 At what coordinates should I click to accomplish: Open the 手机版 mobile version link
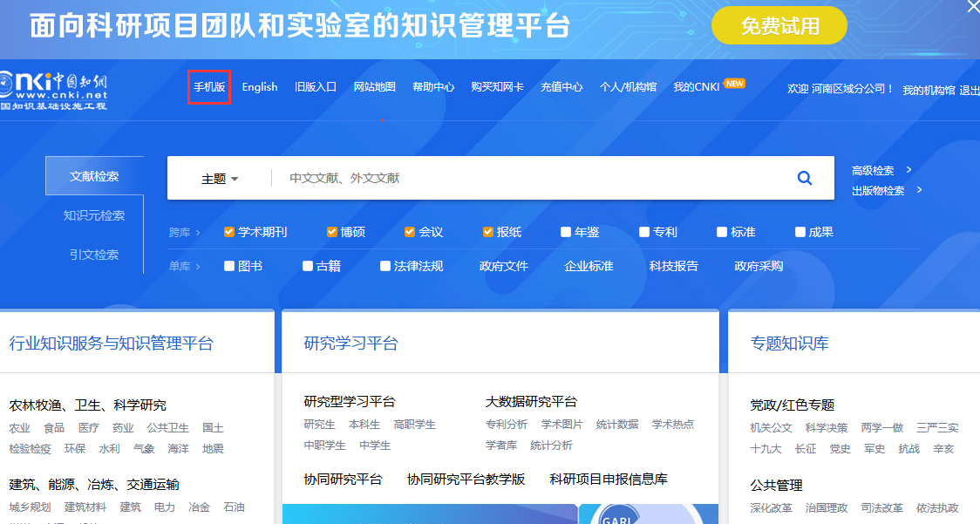coord(209,87)
